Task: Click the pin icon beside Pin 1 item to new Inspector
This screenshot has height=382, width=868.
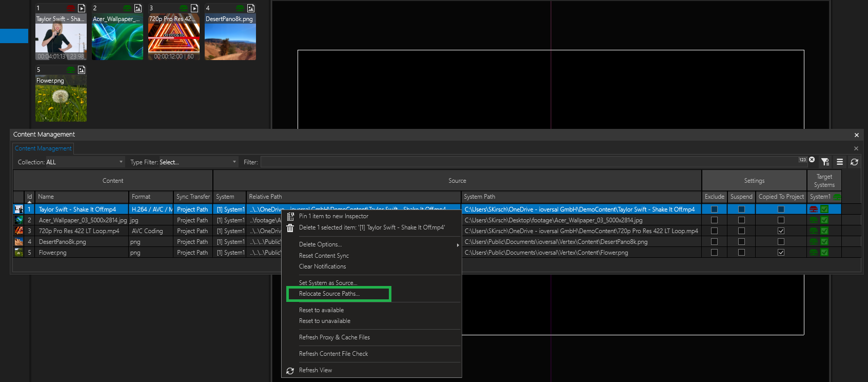Action: click(x=290, y=217)
